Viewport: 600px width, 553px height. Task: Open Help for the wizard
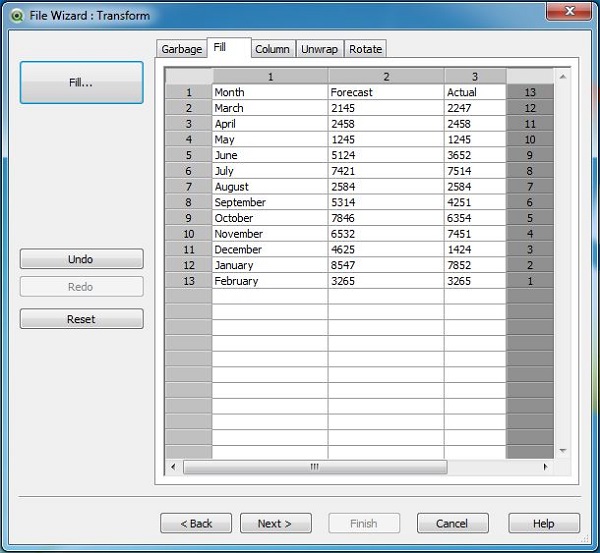click(544, 523)
